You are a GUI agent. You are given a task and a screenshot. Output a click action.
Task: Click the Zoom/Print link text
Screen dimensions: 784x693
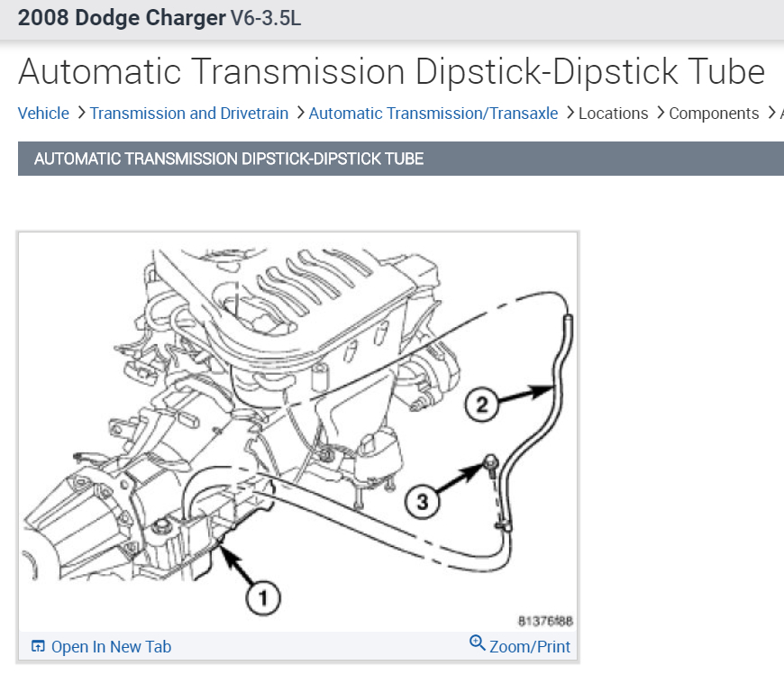530,646
